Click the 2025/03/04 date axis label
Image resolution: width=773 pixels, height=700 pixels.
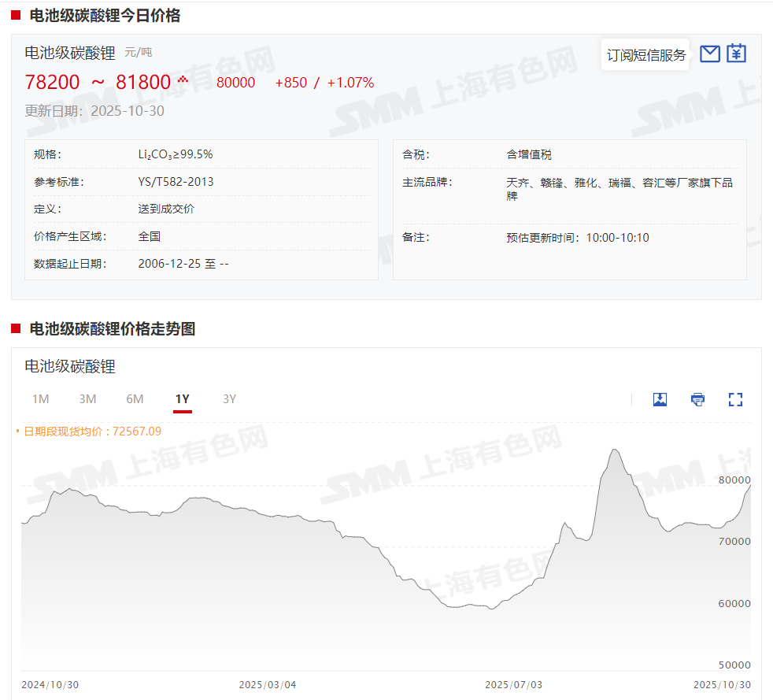(x=268, y=684)
